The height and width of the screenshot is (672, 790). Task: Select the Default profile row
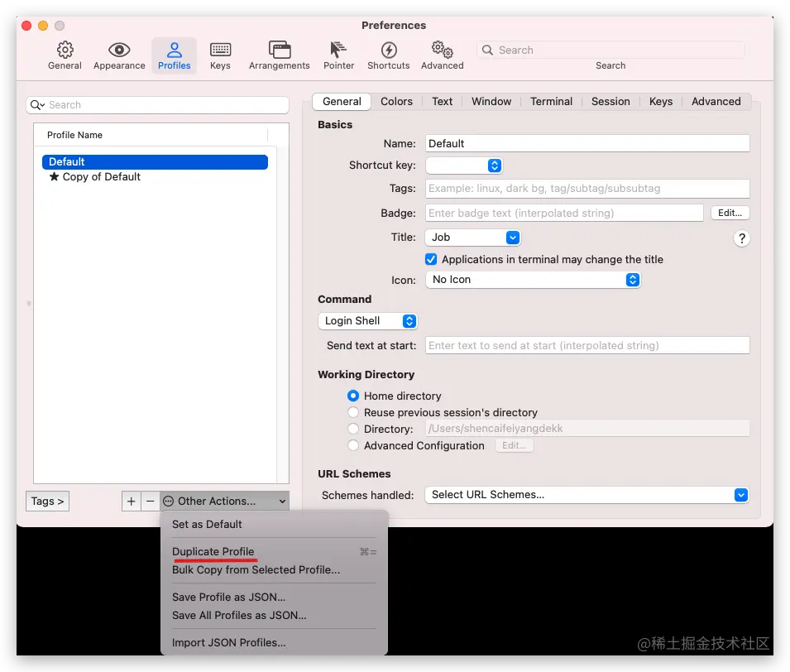tap(156, 162)
